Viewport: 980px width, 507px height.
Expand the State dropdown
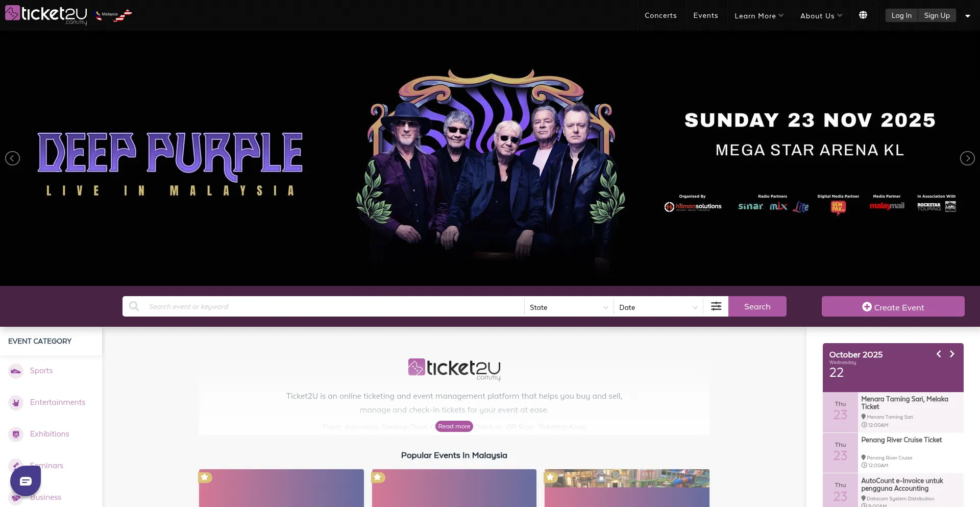coord(569,307)
